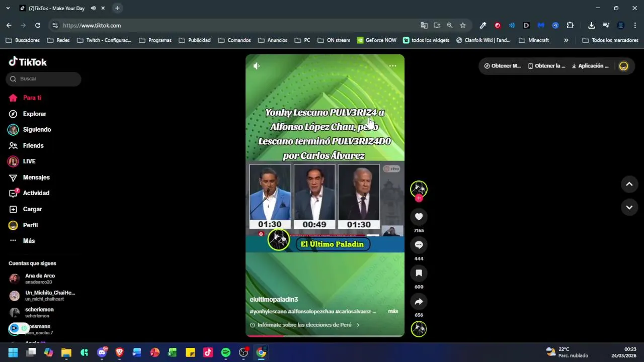Share the video using the arrow icon
The height and width of the screenshot is (362, 644).
(x=419, y=301)
